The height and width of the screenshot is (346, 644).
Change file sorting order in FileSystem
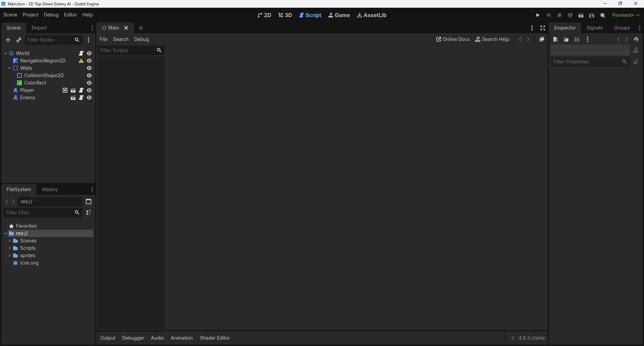pos(89,213)
